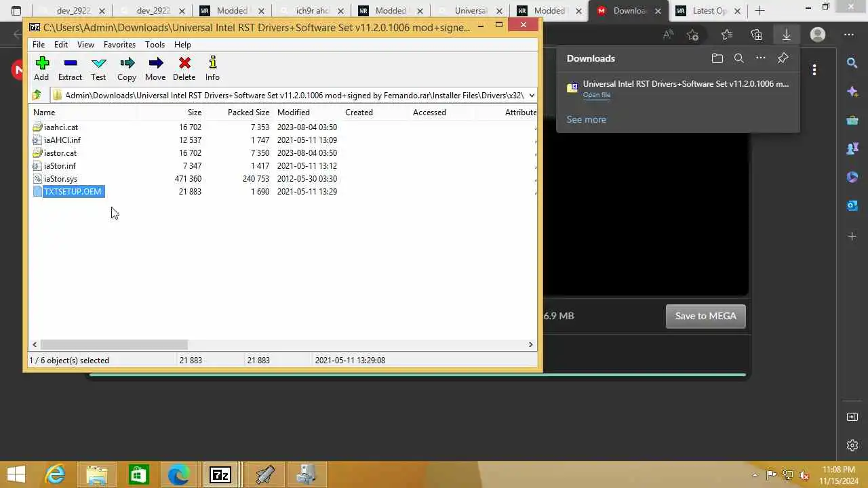Expand the address path dropdown
The width and height of the screenshot is (868, 488).
(532, 96)
